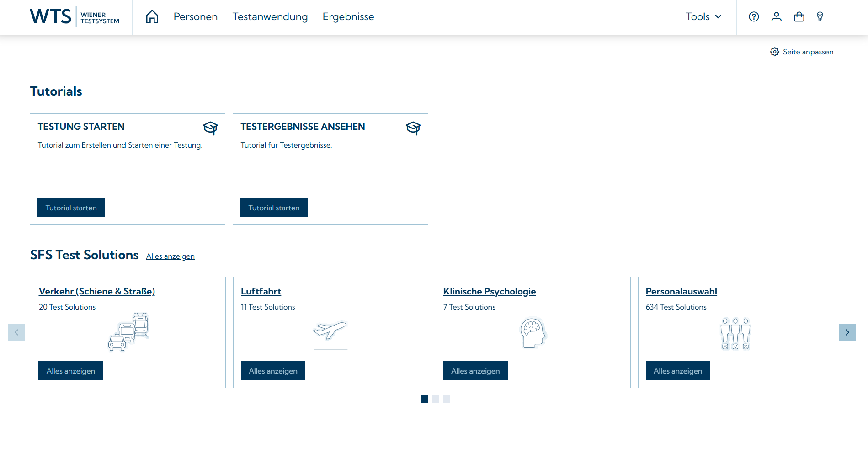Click the Tutorials heading
The width and height of the screenshot is (868, 470).
click(56, 91)
